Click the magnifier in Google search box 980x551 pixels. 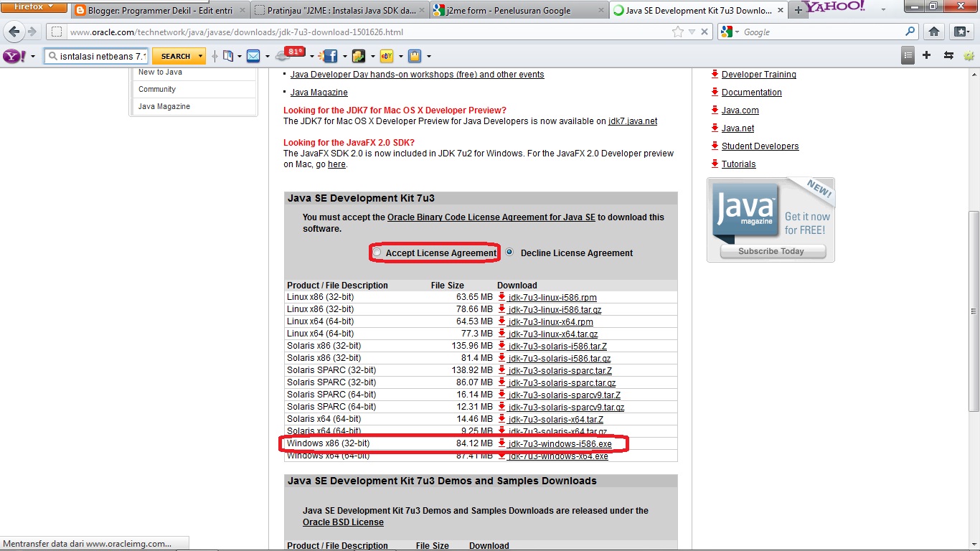(910, 32)
